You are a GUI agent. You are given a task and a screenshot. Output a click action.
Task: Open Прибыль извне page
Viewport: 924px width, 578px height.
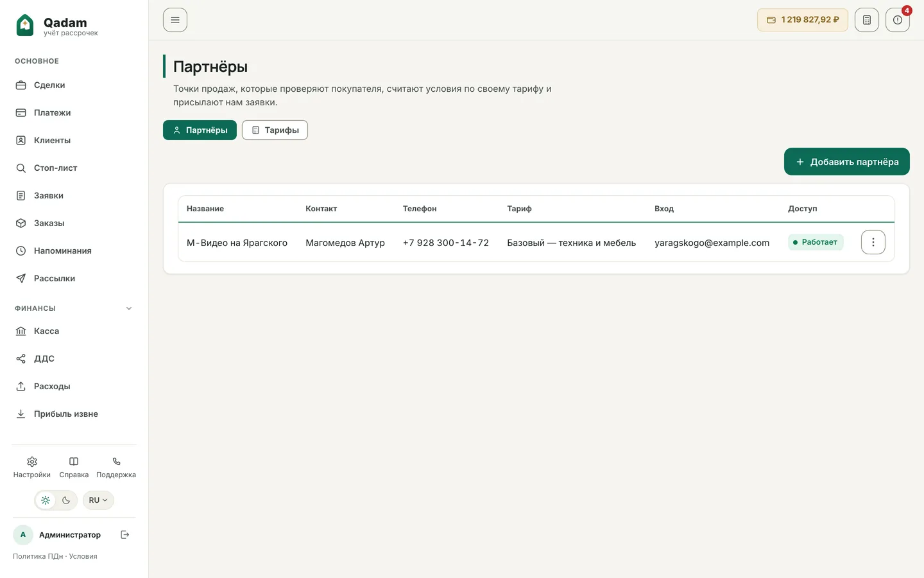74,414
